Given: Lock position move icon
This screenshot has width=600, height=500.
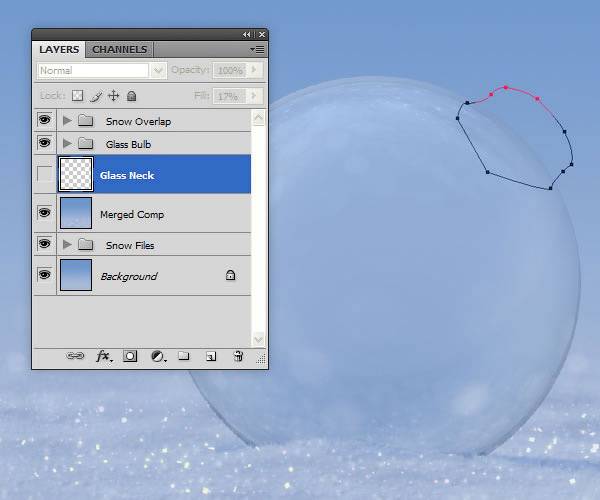Looking at the screenshot, I should 114,96.
